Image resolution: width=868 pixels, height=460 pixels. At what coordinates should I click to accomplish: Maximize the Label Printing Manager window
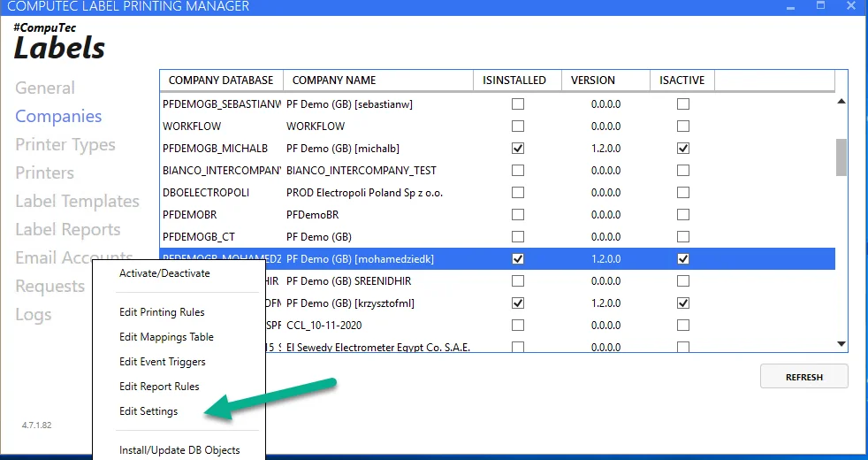point(820,6)
